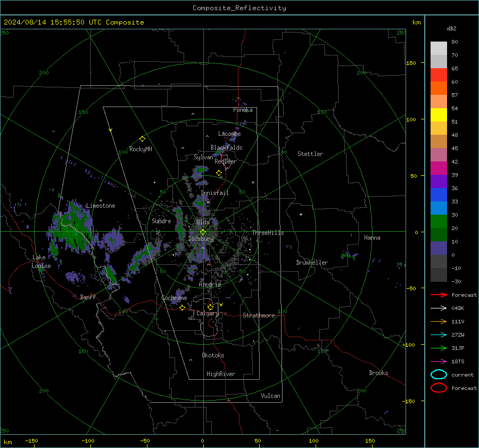
Task: Click the 57 value on dBZ scale
Action: [455, 95]
